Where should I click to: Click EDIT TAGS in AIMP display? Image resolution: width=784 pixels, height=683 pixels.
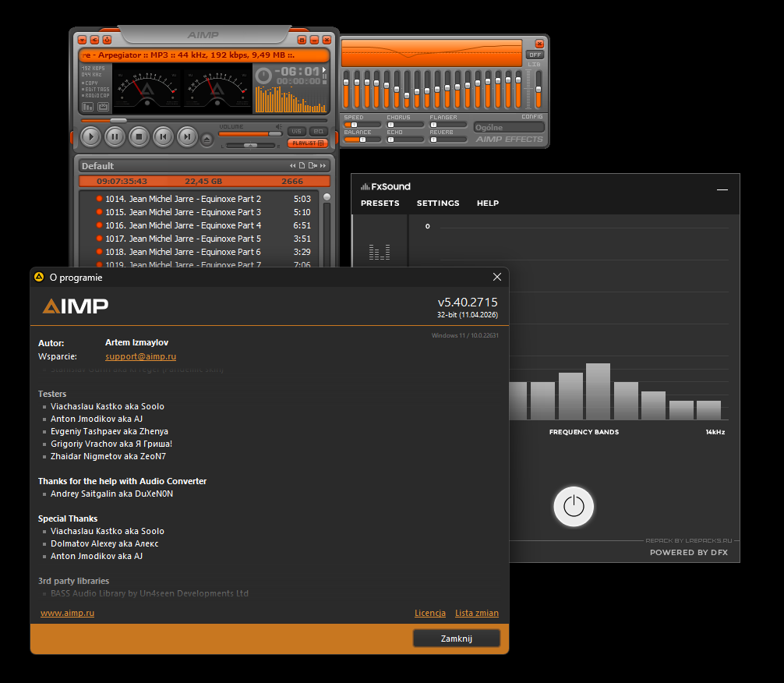(x=96, y=89)
